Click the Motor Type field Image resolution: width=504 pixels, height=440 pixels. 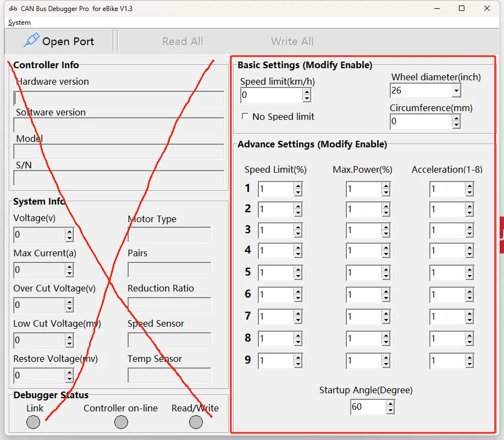coord(169,234)
